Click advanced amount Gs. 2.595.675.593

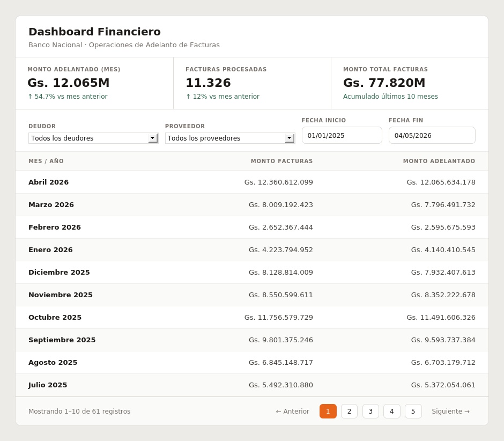pyautogui.click(x=443, y=227)
